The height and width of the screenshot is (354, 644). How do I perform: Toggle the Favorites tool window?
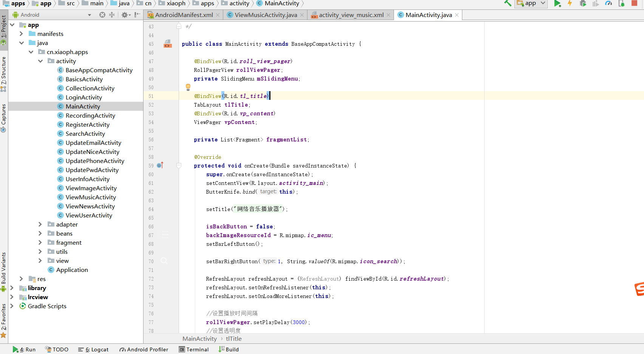pyautogui.click(x=4, y=321)
